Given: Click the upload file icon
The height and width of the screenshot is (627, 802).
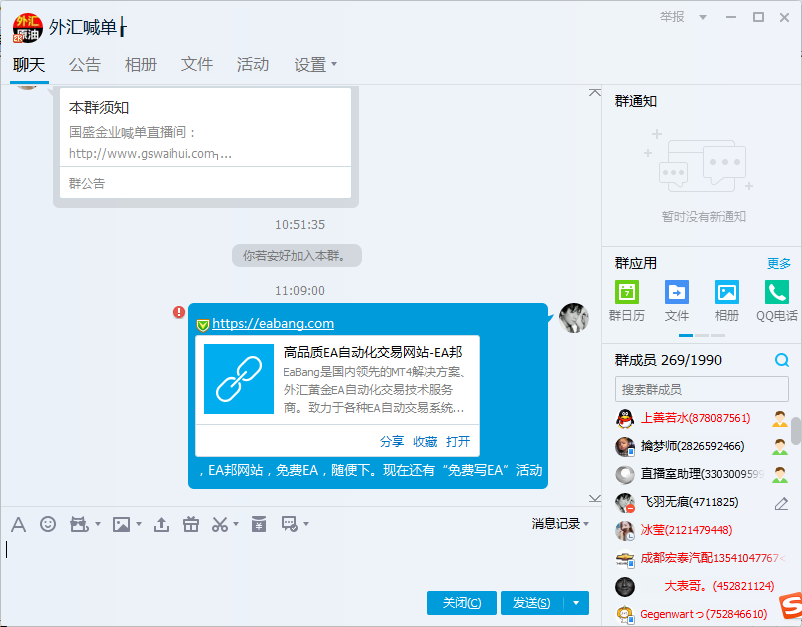Looking at the screenshot, I should [x=161, y=524].
